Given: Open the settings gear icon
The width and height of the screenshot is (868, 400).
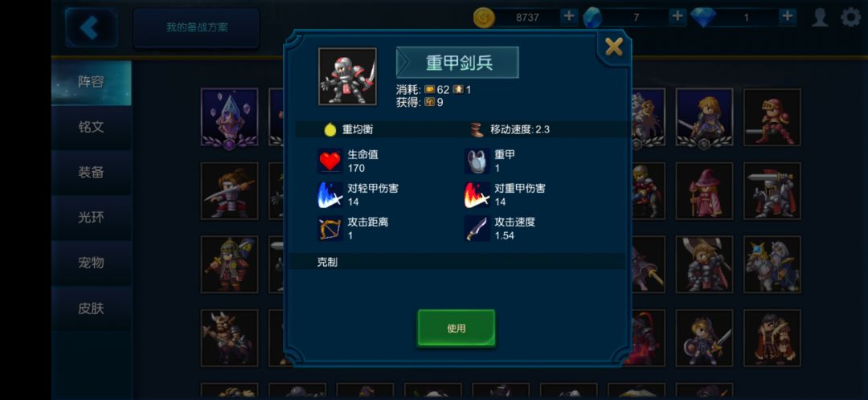Looking at the screenshot, I should (x=851, y=17).
